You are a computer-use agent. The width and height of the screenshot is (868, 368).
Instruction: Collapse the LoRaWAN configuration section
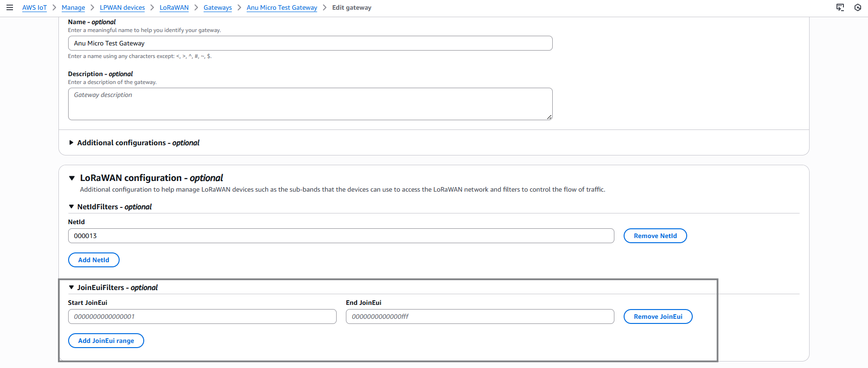click(72, 178)
